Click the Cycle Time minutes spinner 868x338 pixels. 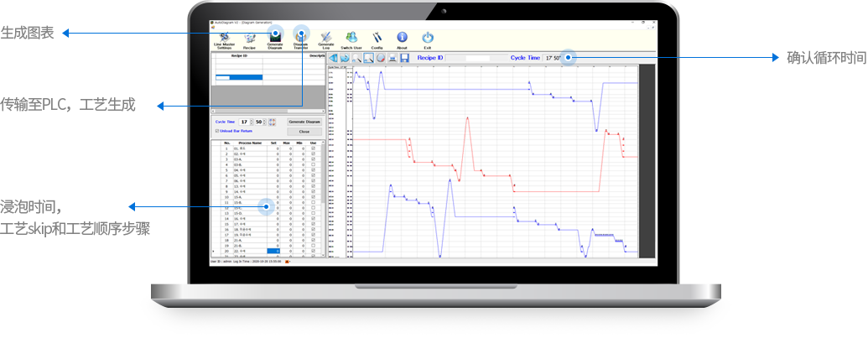[251, 122]
